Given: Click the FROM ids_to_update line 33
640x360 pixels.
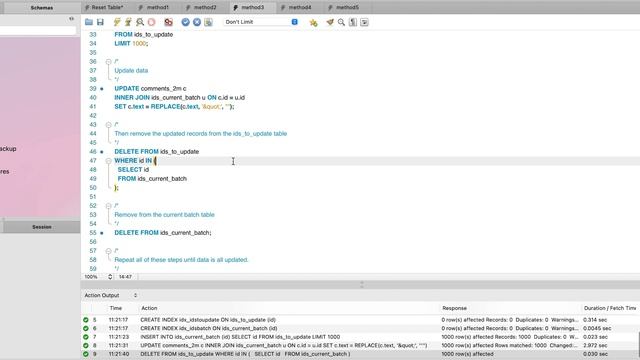Looking at the screenshot, I should coord(143,35).
